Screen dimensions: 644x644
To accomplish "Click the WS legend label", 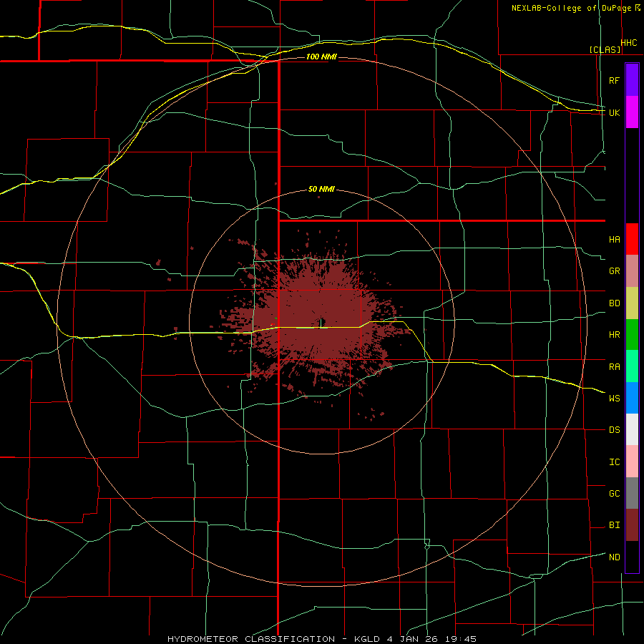I will [615, 399].
